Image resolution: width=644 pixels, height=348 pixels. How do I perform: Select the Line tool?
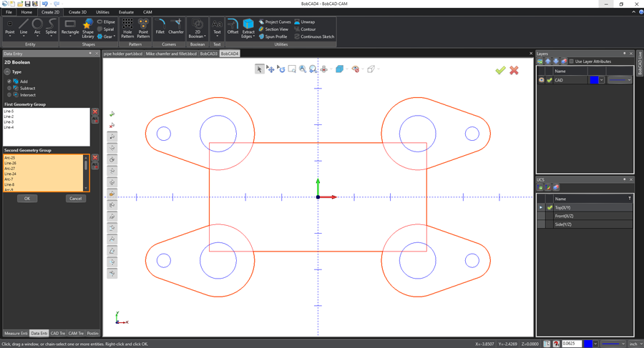(x=24, y=27)
